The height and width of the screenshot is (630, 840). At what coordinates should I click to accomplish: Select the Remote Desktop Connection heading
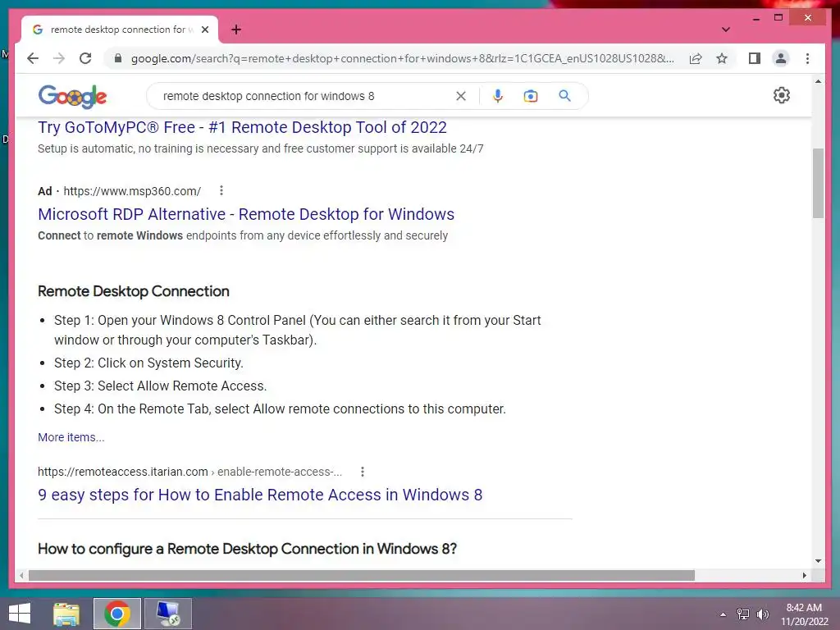[134, 291]
